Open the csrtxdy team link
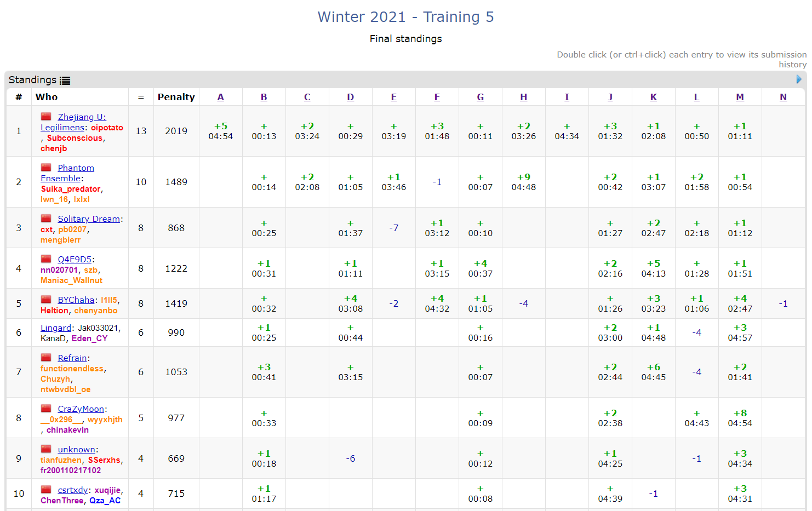 pos(73,490)
